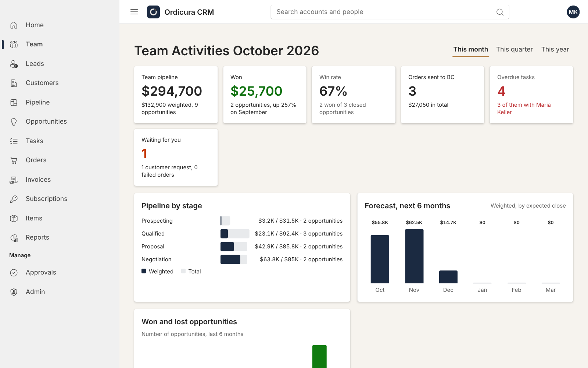The height and width of the screenshot is (368, 588).
Task: Click the "Qualified" stage label
Action: point(153,234)
